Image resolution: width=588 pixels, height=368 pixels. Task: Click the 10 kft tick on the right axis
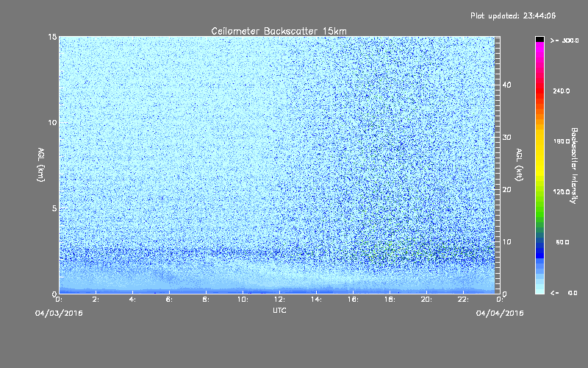click(x=506, y=242)
